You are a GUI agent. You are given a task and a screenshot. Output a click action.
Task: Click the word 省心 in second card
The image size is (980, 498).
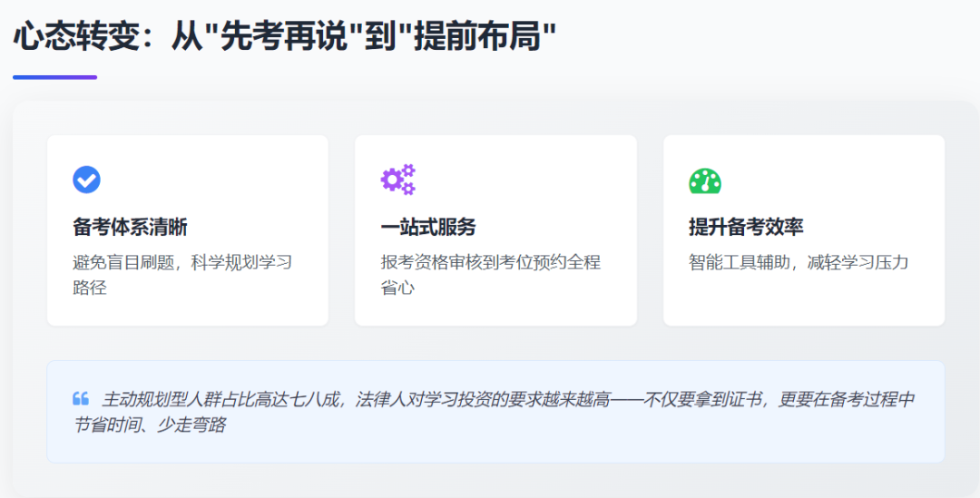click(397, 288)
